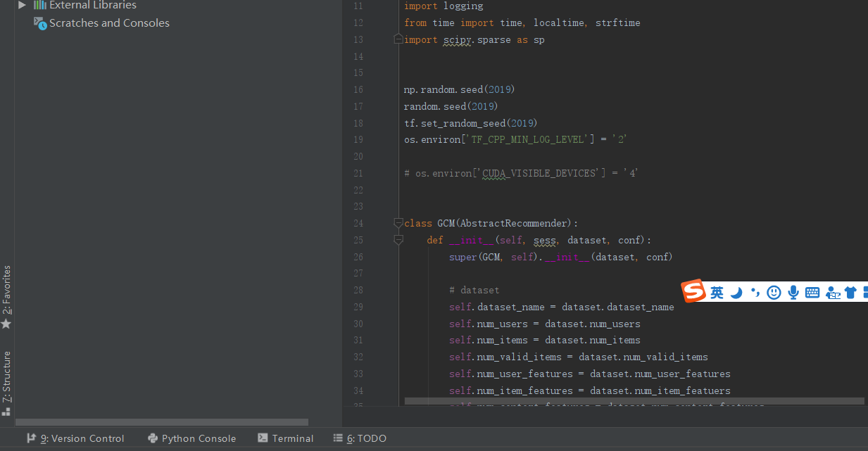Click the line starting 'random.seed(2019)' on line 17

[451, 106]
